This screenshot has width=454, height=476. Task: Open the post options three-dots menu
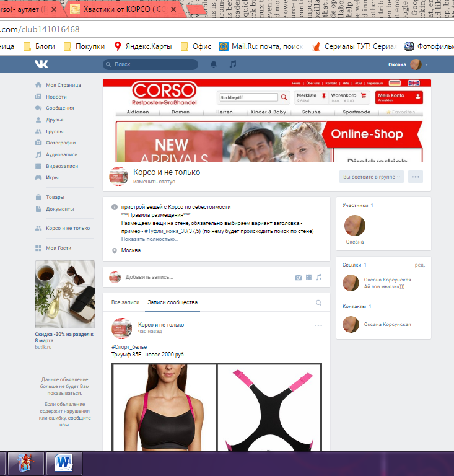pyautogui.click(x=318, y=325)
